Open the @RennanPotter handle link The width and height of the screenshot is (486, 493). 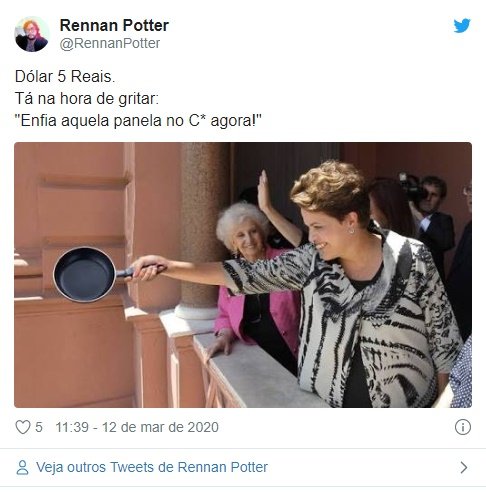coord(110,43)
